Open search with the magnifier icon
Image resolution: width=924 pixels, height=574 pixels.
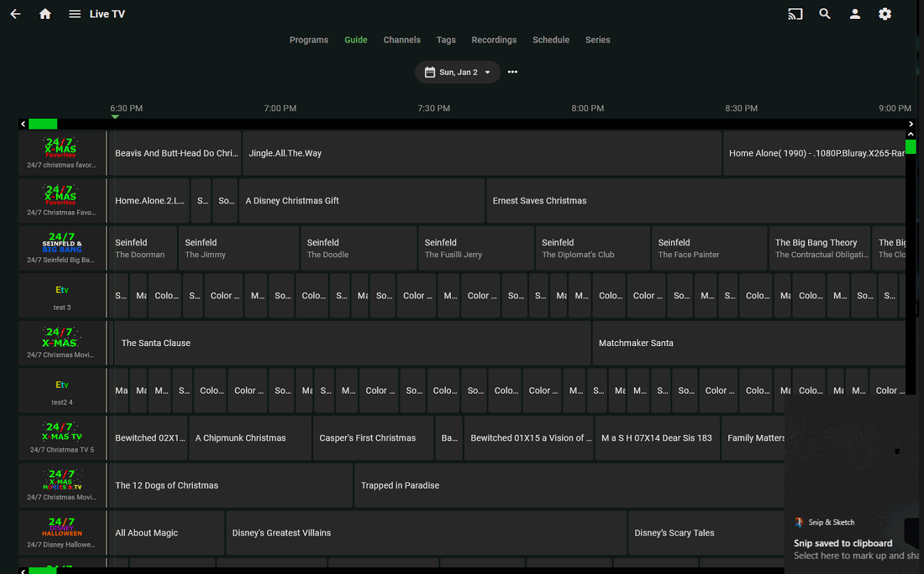coord(825,14)
